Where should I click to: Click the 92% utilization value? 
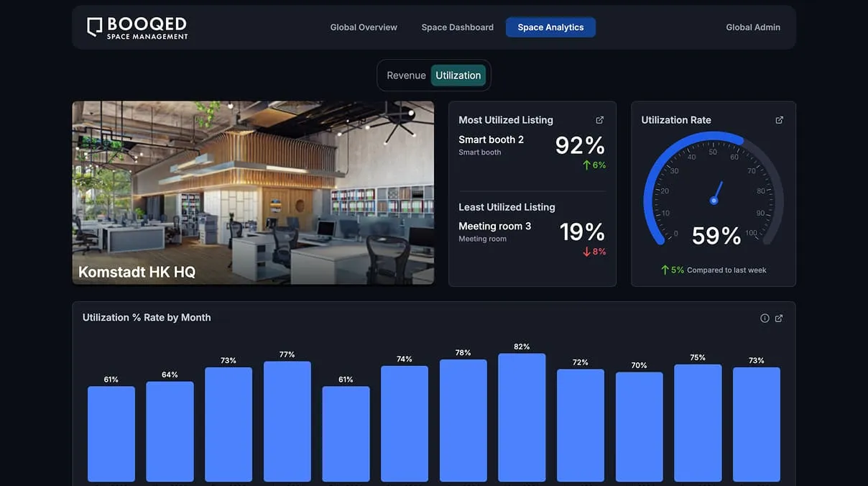click(x=580, y=145)
